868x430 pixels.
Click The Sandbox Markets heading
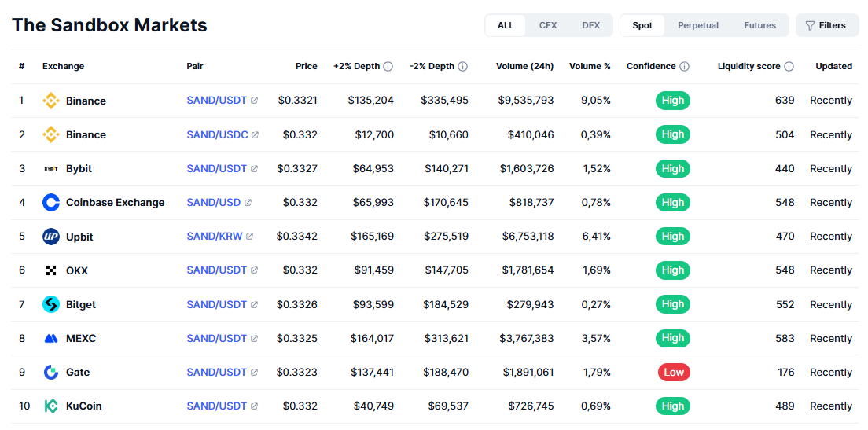coord(109,25)
